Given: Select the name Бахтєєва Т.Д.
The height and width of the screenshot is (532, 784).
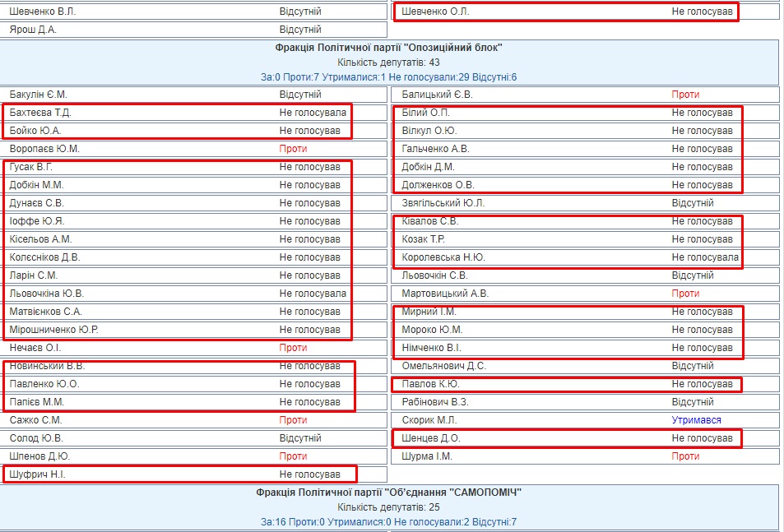Looking at the screenshot, I should tap(41, 113).
